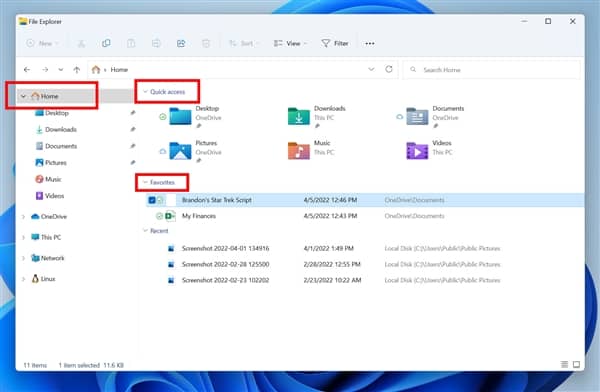Select Screenshot 2022-02-28 125500
Screen dimensions: 600x392
click(225, 264)
